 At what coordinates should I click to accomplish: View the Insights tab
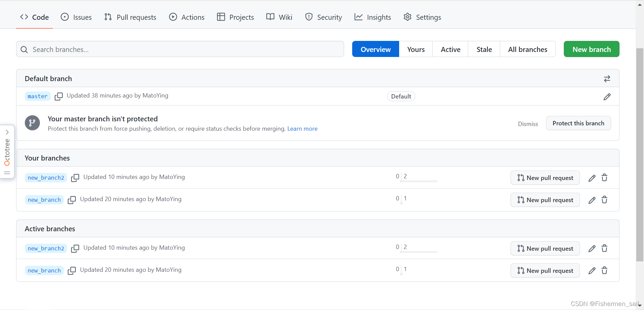[x=373, y=17]
